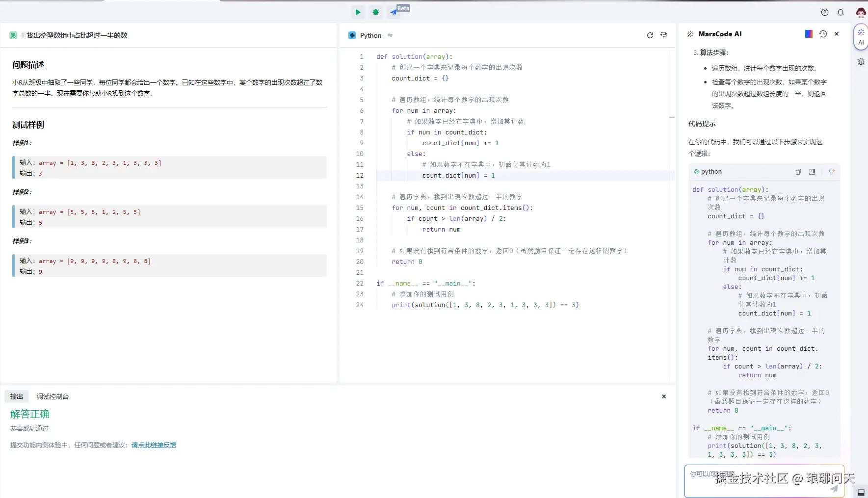Click the blue-red gradient theme swatch
Screen dimensions: 868x498
[809, 34]
